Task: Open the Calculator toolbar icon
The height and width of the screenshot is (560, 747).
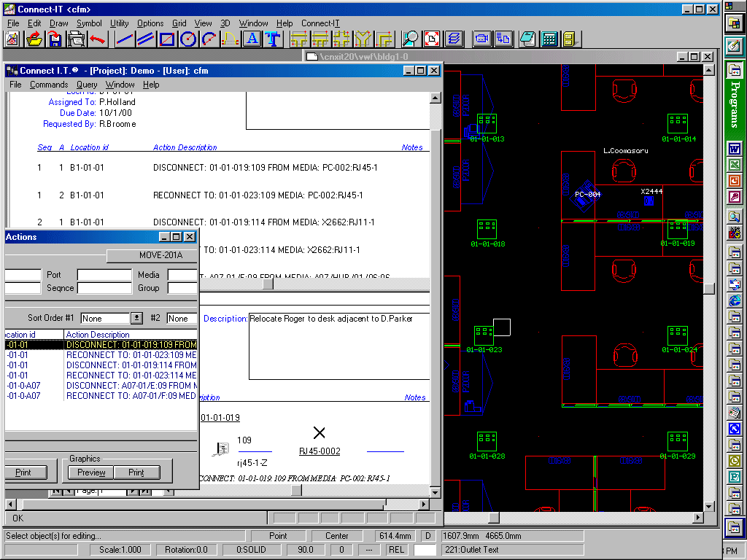Action: point(549,39)
